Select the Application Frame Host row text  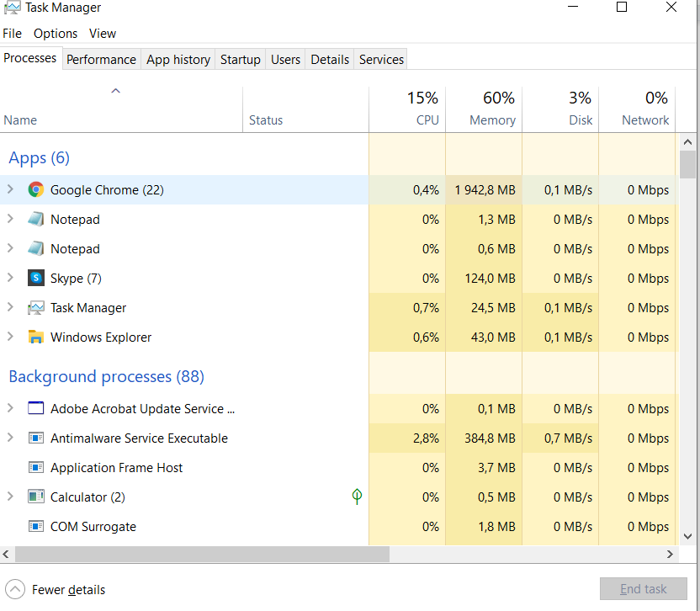[x=116, y=468]
